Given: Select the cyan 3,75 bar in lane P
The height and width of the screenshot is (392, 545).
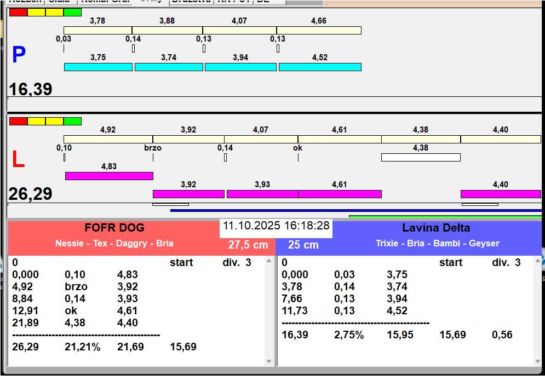Looking at the screenshot, I should point(98,67).
